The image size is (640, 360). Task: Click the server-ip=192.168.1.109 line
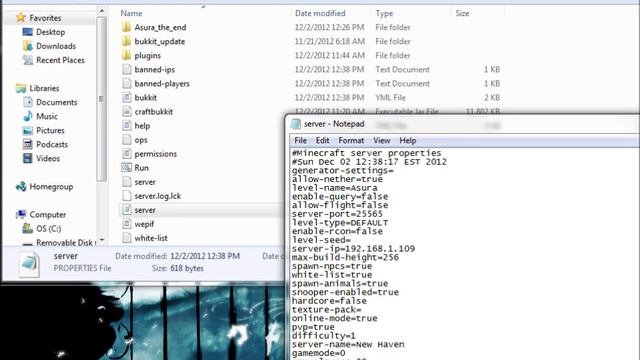[x=353, y=249]
